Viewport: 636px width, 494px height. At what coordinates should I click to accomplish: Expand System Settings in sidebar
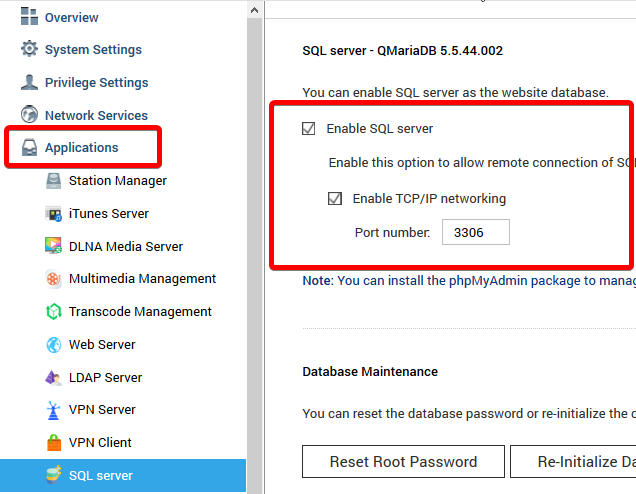[93, 49]
